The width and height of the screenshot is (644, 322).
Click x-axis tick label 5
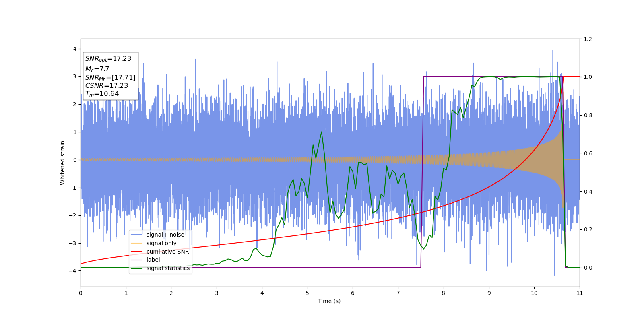[308, 293]
